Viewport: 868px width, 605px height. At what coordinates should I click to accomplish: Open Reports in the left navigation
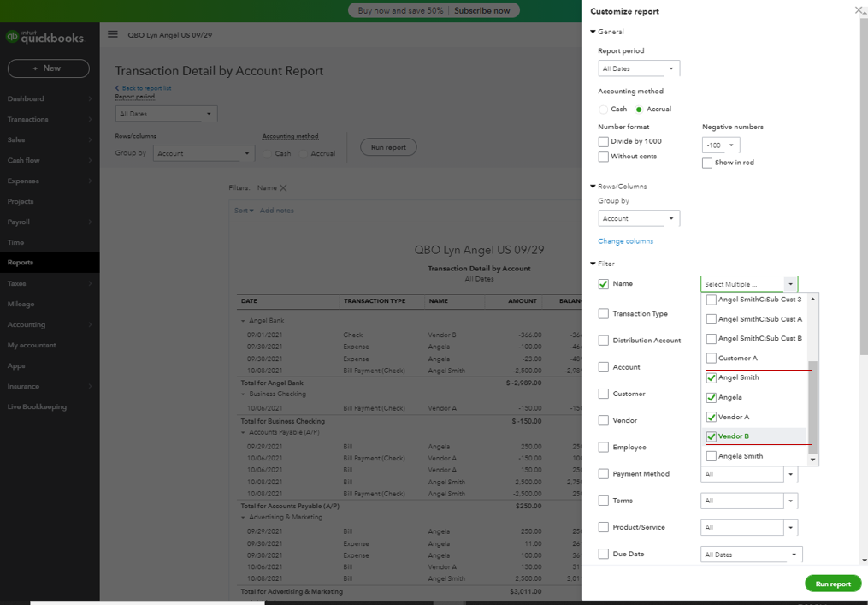21,263
